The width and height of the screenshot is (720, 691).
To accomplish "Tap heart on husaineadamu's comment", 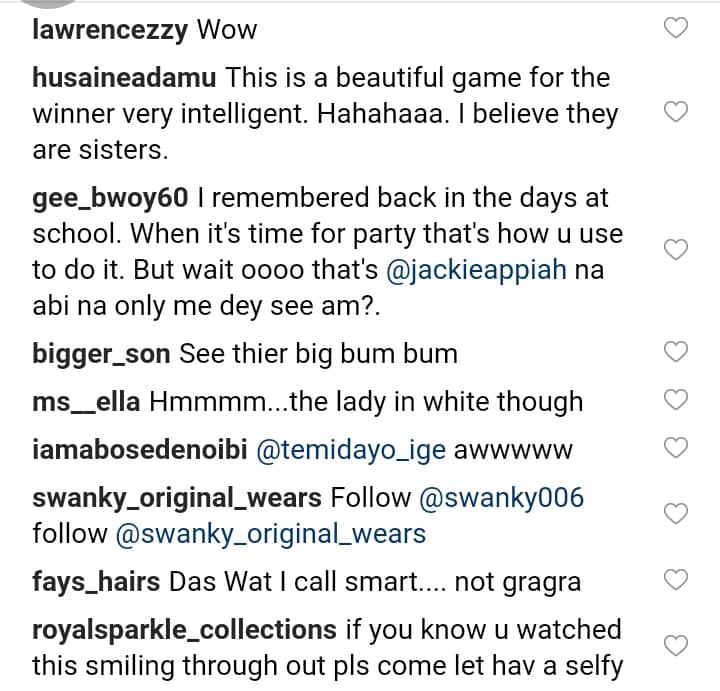I will point(677,113).
